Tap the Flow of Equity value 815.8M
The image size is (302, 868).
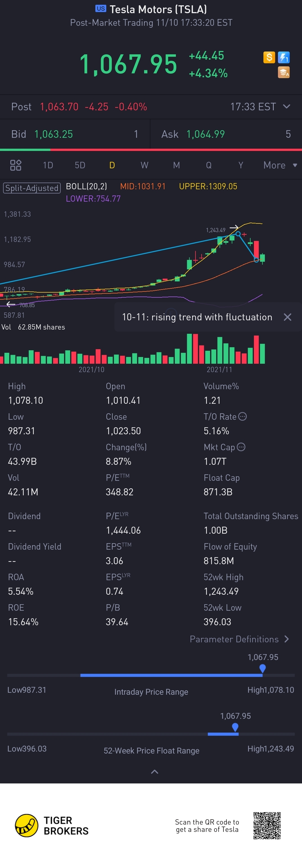[219, 561]
